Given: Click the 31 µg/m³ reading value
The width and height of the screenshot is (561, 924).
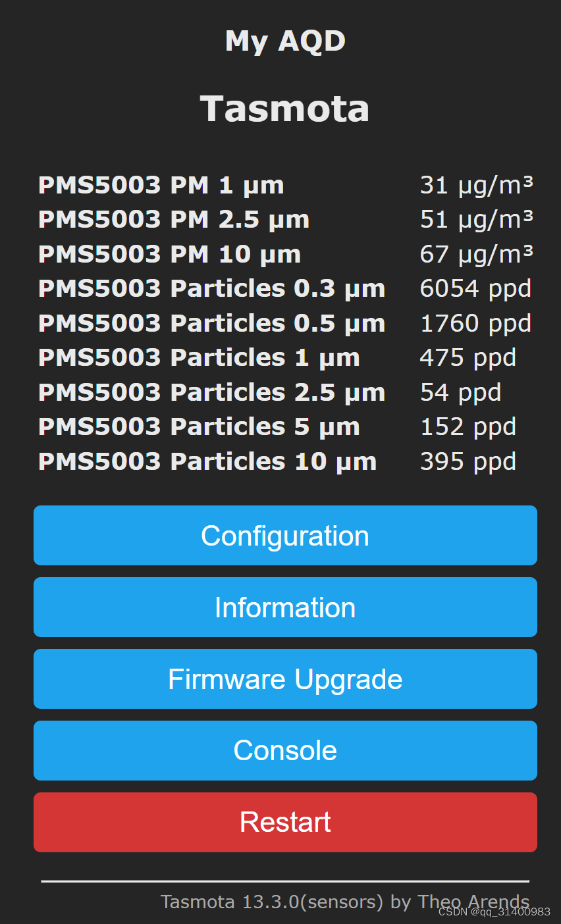Looking at the screenshot, I should click(x=476, y=186).
